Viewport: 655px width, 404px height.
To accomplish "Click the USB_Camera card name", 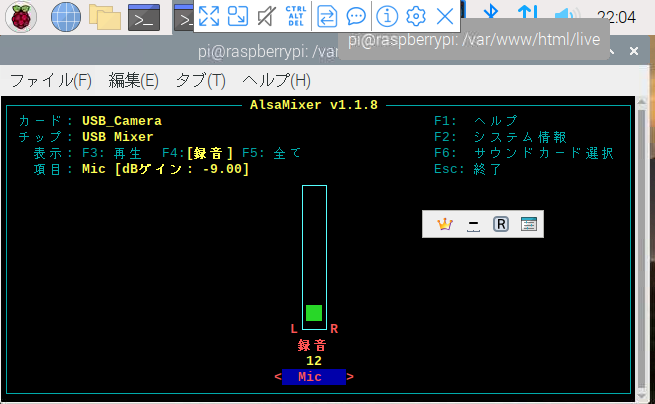I will 122,121.
